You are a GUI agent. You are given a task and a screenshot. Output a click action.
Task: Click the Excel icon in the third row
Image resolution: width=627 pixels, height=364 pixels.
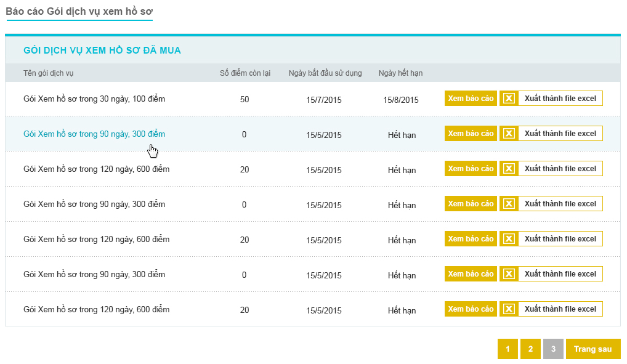click(x=509, y=169)
